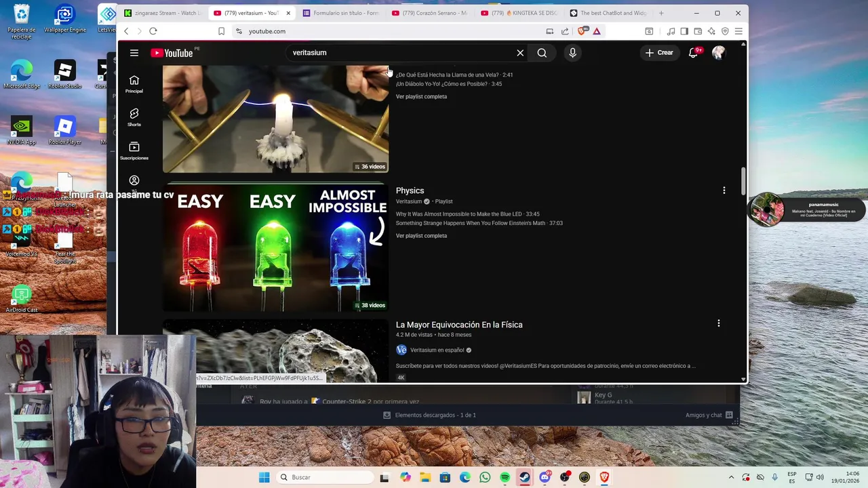The image size is (868, 488).
Task: Open Brave Rewards triangle icon
Action: coord(597,31)
